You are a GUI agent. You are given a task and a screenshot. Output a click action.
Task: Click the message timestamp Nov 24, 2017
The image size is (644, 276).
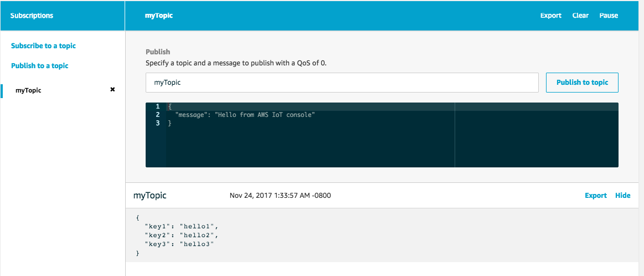coord(280,196)
